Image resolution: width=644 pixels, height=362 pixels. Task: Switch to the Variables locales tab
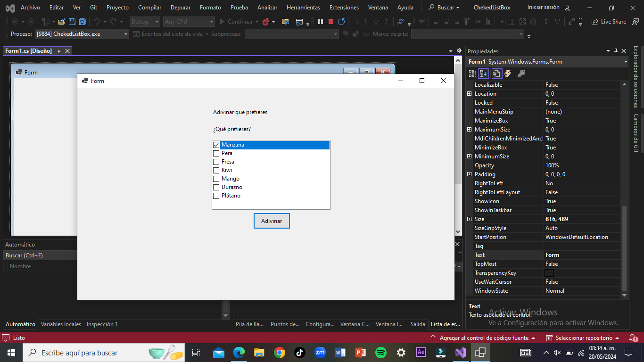[61, 324]
